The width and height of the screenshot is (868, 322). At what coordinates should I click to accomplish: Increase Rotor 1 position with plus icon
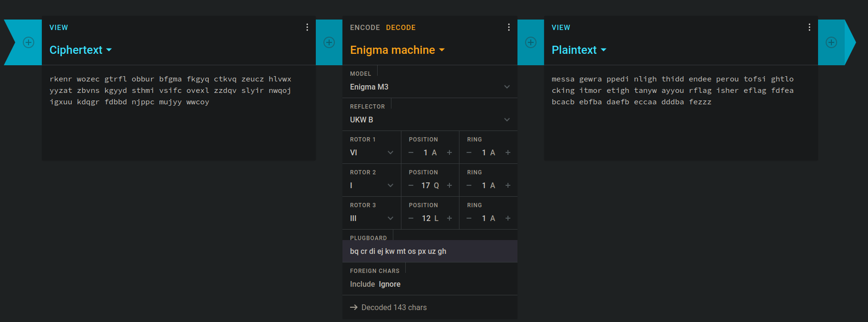449,152
